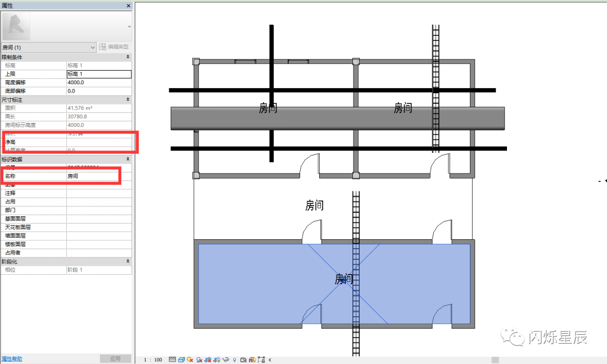Open the 房间 (1) instance filter dropdown

click(93, 47)
